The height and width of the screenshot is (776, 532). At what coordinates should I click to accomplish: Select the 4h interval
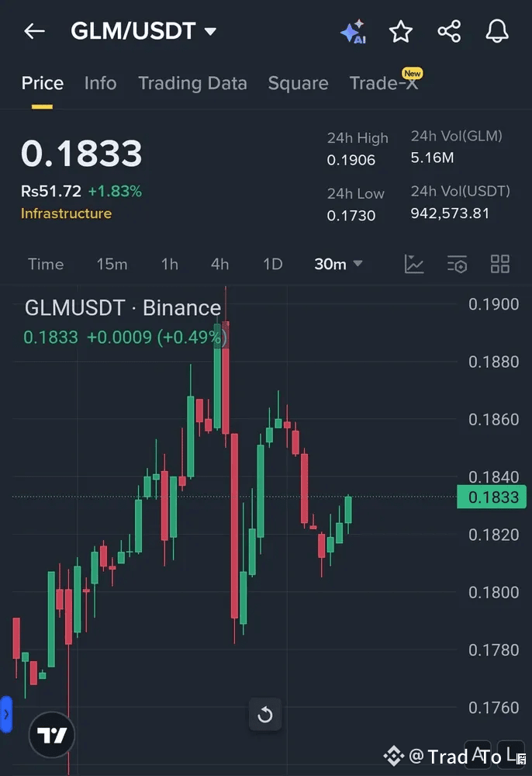pyautogui.click(x=219, y=264)
